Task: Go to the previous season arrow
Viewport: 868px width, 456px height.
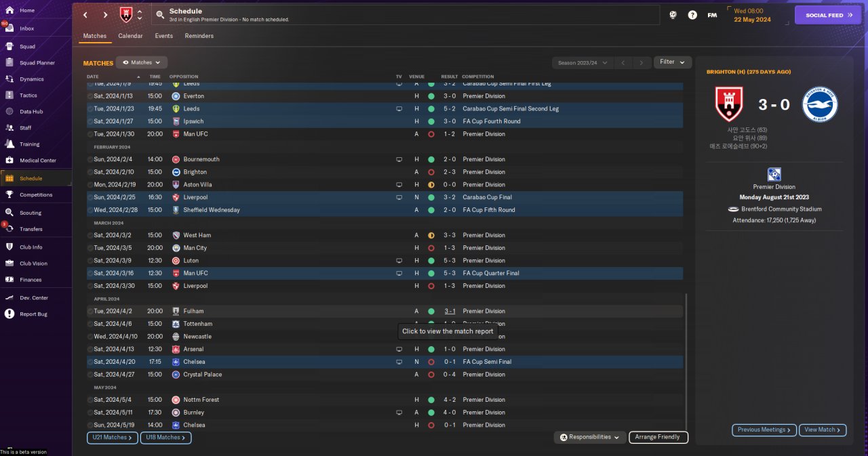Action: click(623, 62)
